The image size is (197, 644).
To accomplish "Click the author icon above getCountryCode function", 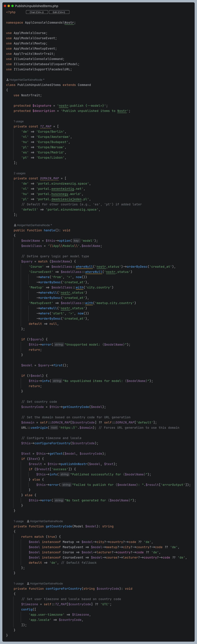I will tap(28, 521).
